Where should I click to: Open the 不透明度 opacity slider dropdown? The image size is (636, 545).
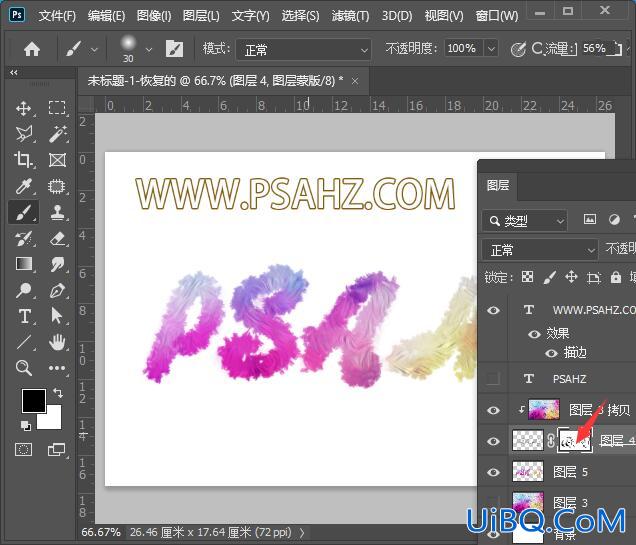pos(491,49)
